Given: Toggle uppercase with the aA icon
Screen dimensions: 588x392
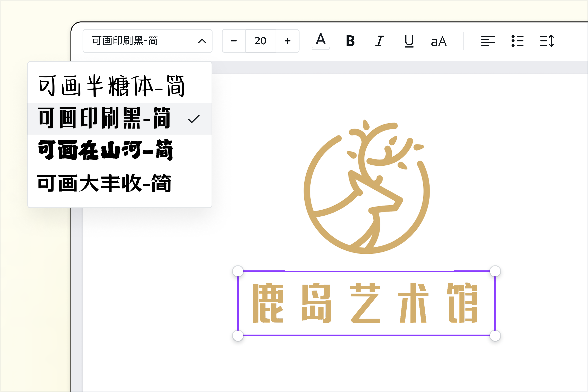Looking at the screenshot, I should click(439, 42).
